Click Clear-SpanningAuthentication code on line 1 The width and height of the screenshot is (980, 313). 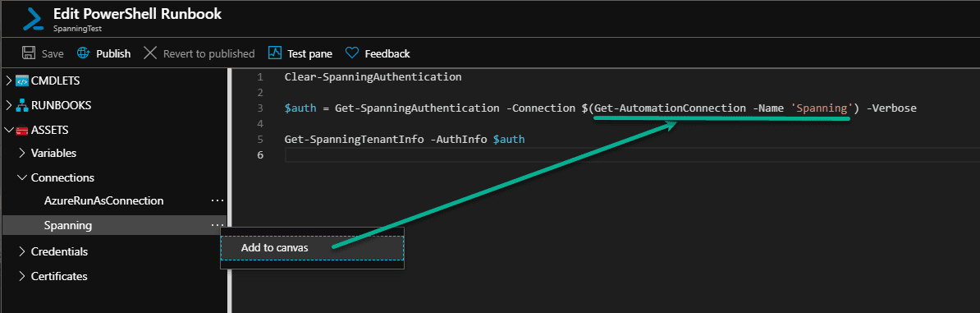[x=373, y=77]
